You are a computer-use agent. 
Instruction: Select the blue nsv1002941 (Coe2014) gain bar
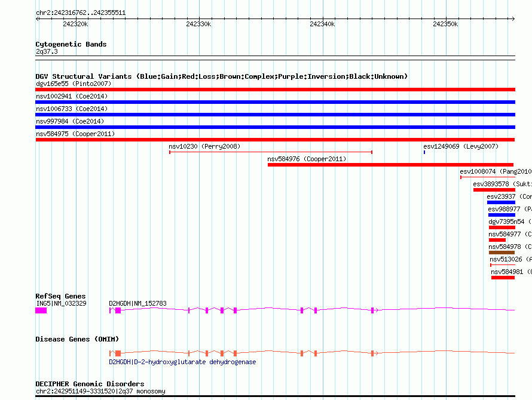tap(275, 102)
